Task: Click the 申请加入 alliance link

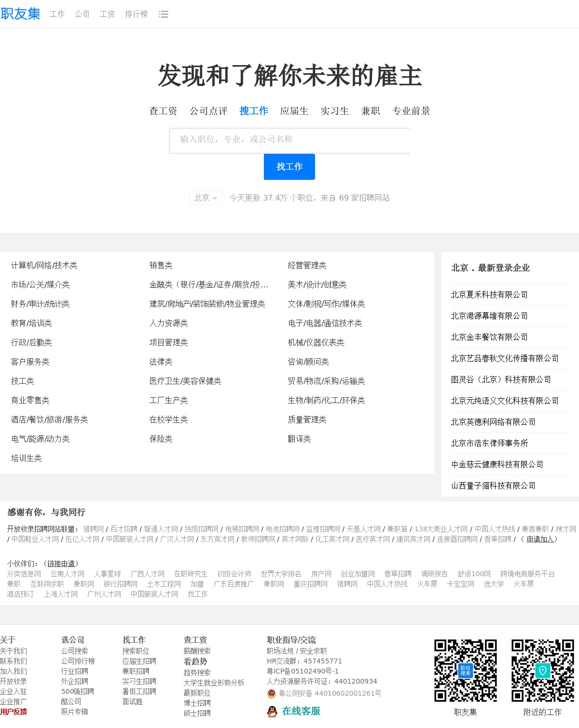Action: click(540, 539)
